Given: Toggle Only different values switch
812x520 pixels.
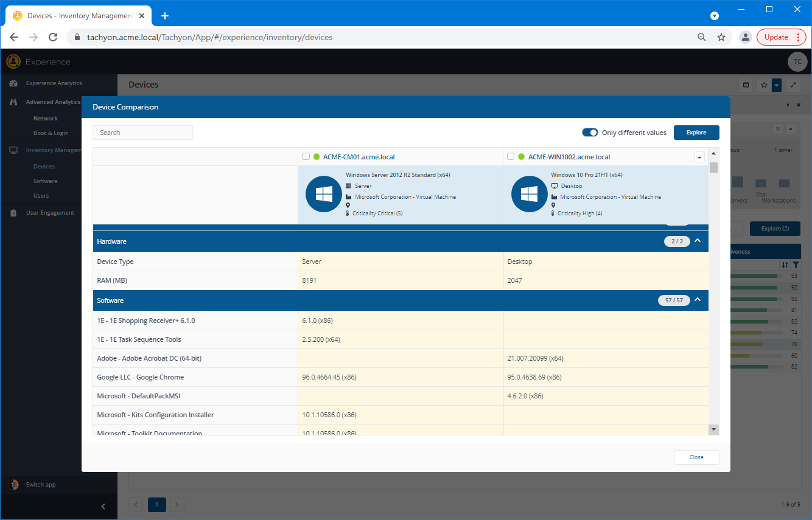Looking at the screenshot, I should click(590, 133).
